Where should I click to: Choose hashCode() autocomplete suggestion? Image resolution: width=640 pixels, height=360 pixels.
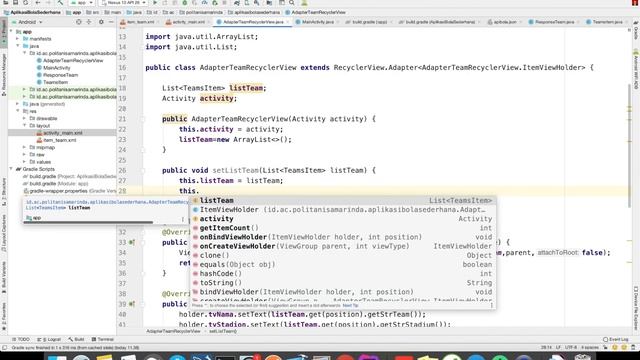click(343, 273)
